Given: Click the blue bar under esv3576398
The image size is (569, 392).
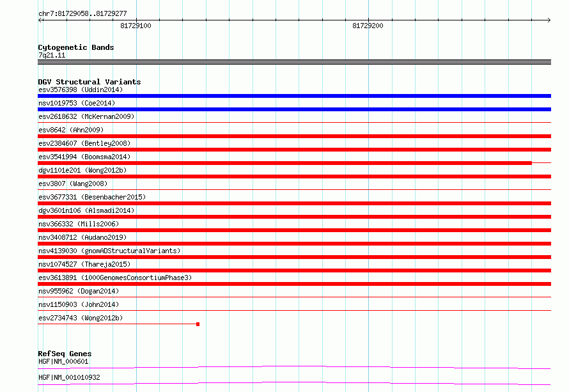Looking at the screenshot, I should coord(294,96).
